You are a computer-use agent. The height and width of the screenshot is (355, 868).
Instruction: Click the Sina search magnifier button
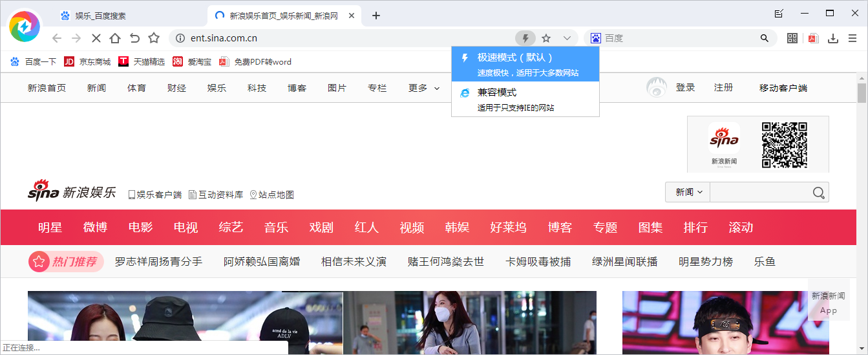point(818,192)
